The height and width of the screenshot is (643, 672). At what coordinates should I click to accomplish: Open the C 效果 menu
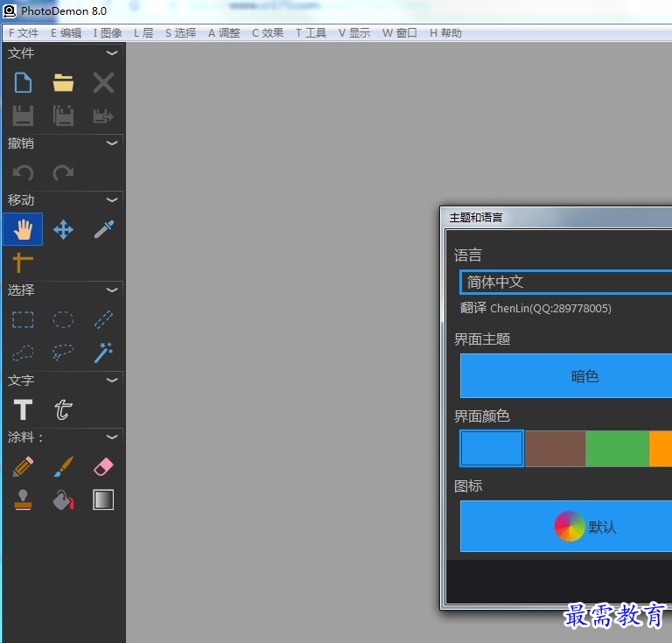click(x=268, y=33)
